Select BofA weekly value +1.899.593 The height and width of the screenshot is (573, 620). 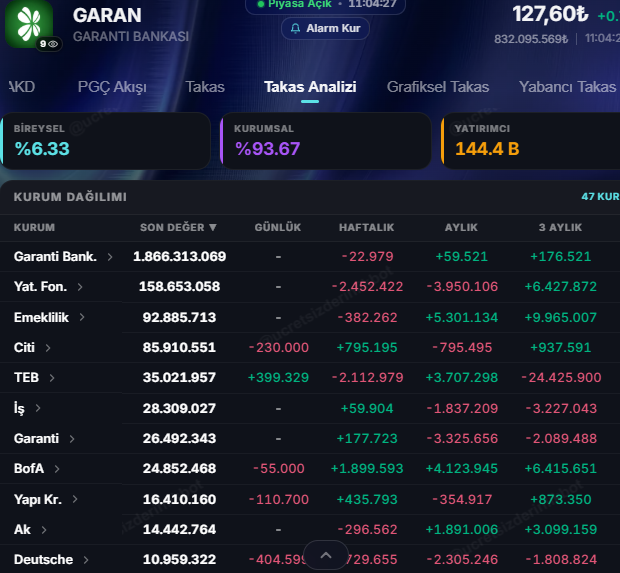coord(367,469)
